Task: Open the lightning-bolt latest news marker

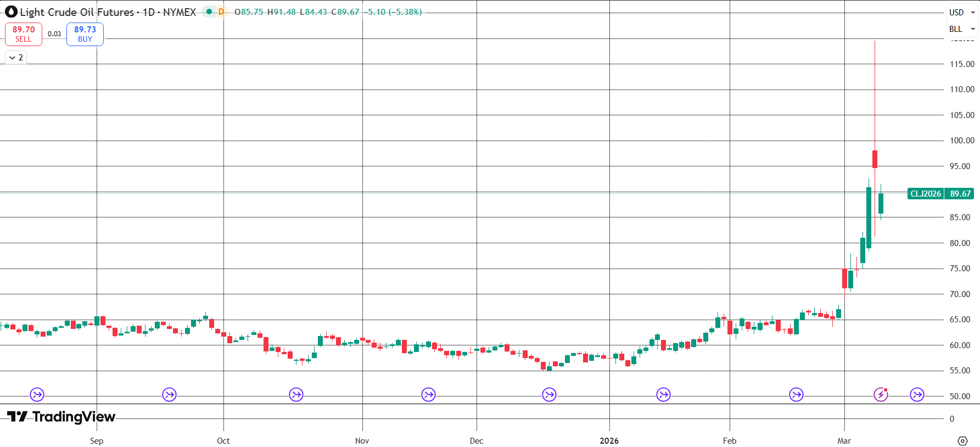Action: point(881,394)
